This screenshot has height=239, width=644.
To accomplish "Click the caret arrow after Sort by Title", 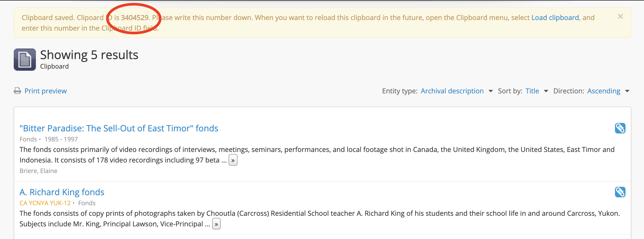I will [546, 91].
